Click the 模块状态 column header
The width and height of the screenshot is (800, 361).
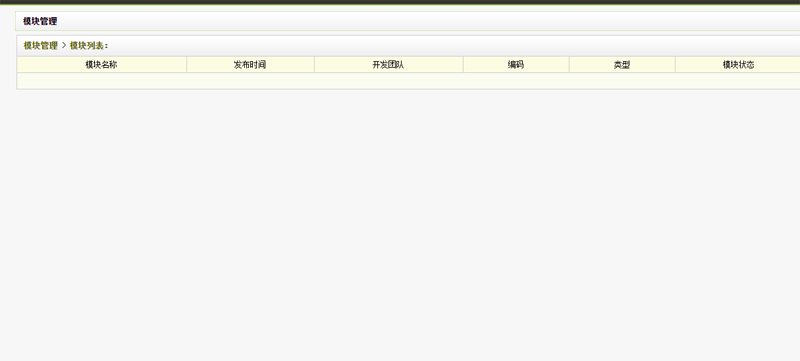(738, 65)
